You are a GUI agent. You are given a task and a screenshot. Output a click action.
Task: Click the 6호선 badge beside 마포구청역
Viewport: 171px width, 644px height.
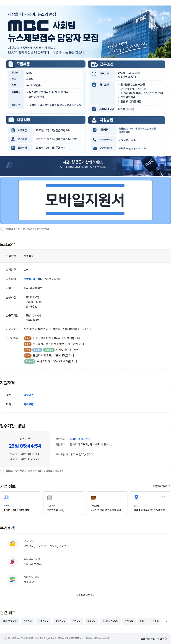click(28, 338)
